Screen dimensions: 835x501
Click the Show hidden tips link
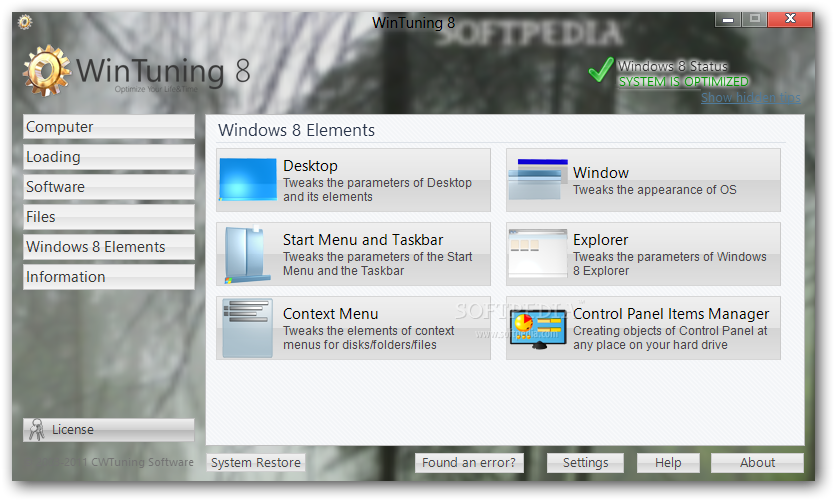[x=750, y=97]
